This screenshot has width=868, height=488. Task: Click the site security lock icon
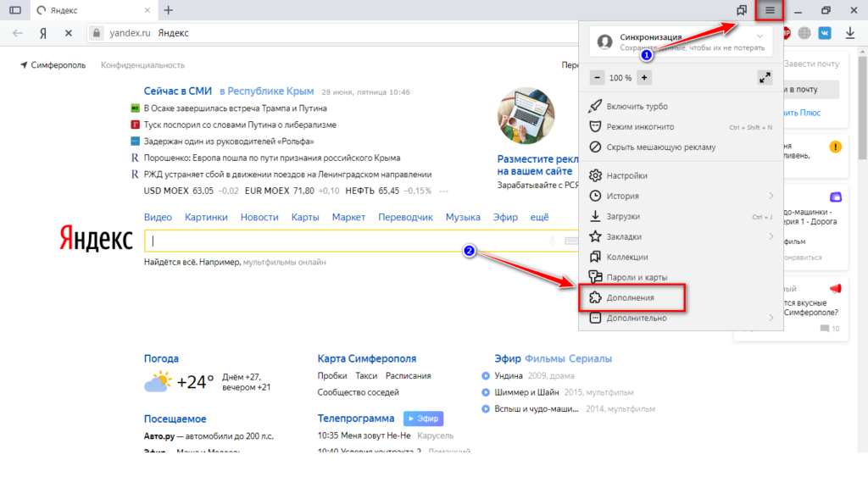[97, 33]
